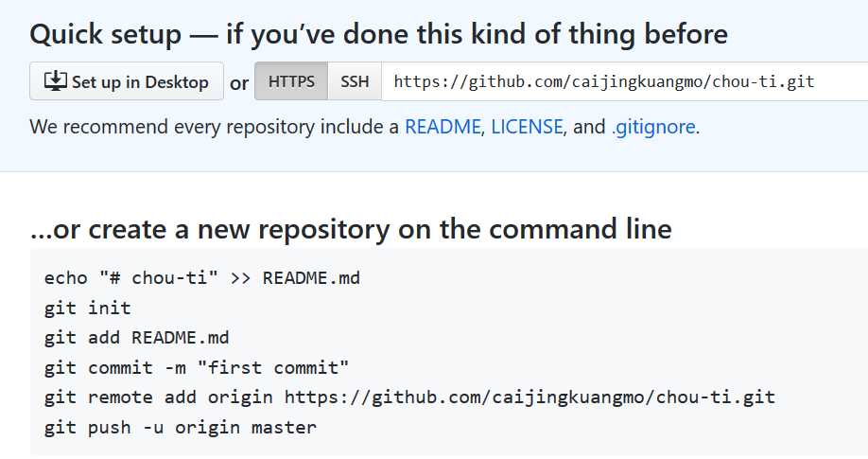The width and height of the screenshot is (868, 459).
Task: Click the git remote add origin line
Action: click(x=409, y=397)
